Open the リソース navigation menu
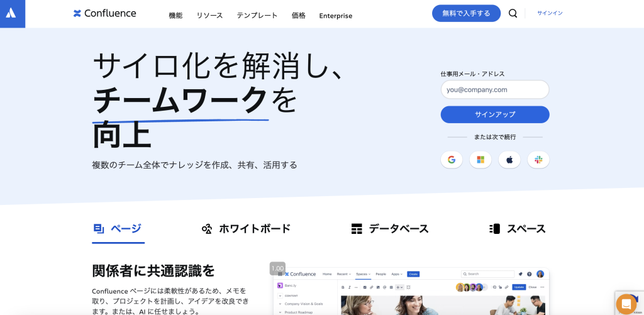This screenshot has height=315, width=644. (x=209, y=16)
